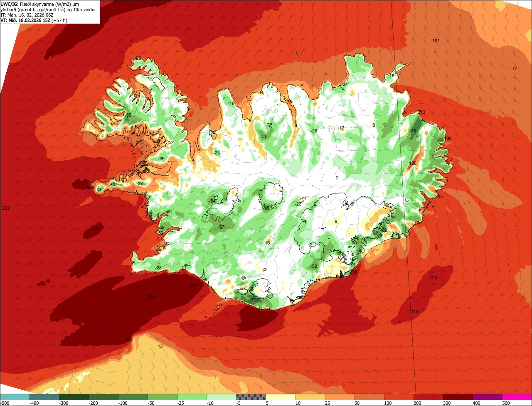Image resolution: width=532 pixels, height=406 pixels.
Task: Click the description line ending 'og 10m vindur.'
Action: pos(49,9)
